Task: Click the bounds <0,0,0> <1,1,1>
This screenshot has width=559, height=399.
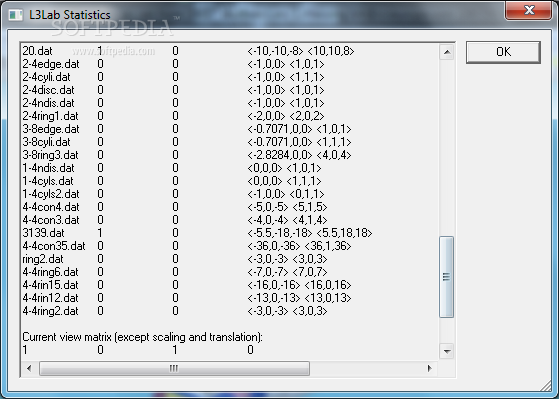Action: (x=284, y=181)
